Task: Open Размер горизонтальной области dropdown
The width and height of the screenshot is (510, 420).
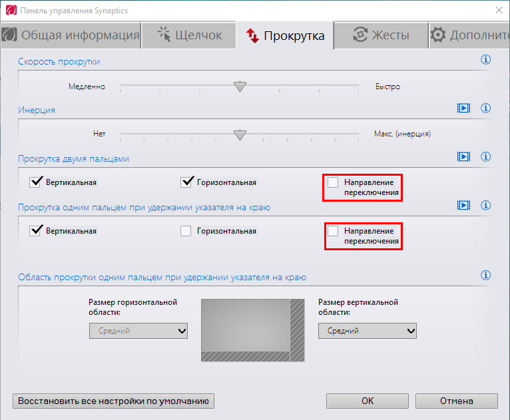Action: [x=138, y=331]
